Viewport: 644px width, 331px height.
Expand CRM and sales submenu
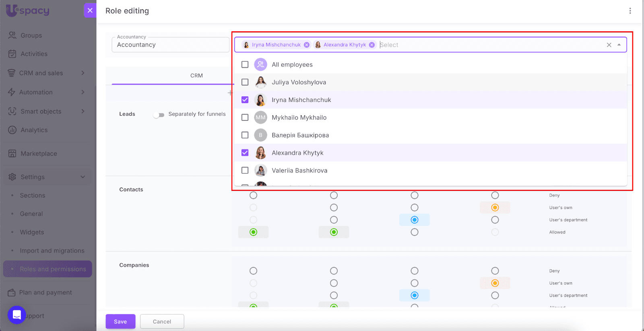[83, 73]
